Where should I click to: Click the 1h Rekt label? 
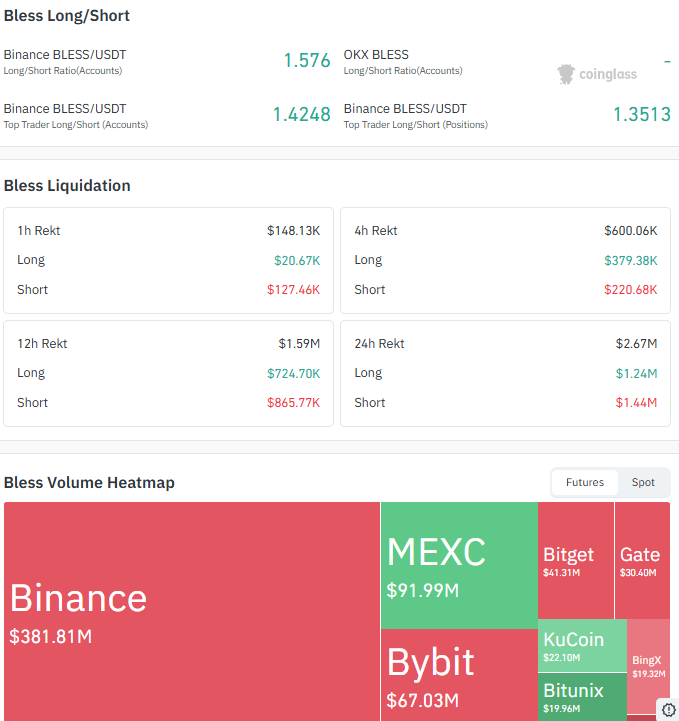tap(39, 231)
